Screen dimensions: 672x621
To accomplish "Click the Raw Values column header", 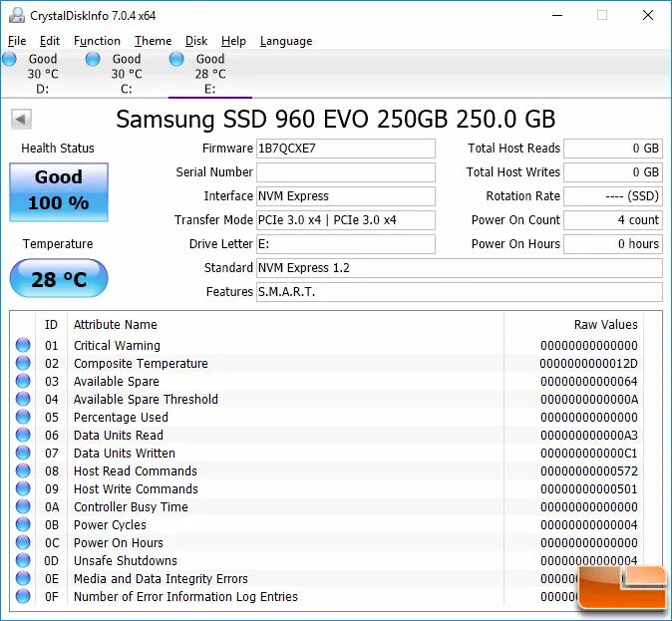I will [x=605, y=324].
